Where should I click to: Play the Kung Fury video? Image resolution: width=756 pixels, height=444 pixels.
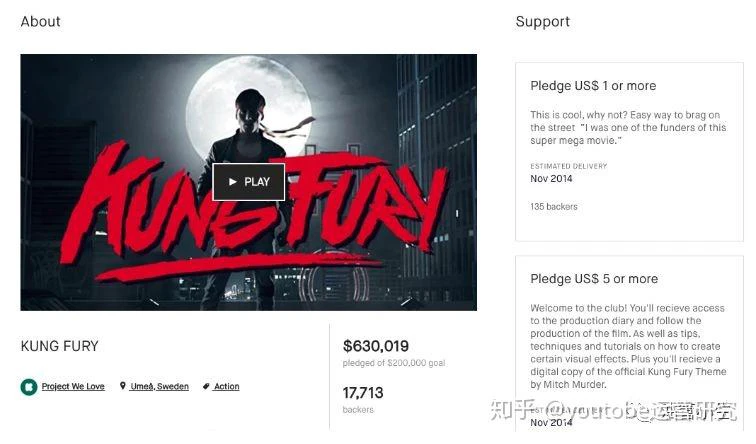coord(248,182)
